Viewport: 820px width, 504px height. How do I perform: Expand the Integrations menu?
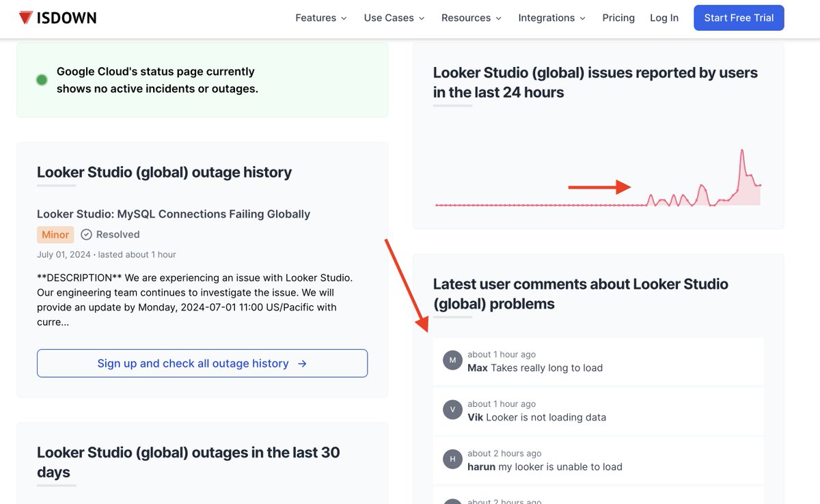tap(552, 18)
